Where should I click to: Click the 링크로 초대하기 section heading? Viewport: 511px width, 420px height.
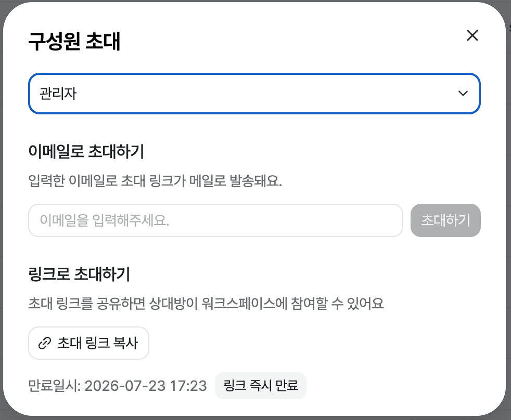79,274
